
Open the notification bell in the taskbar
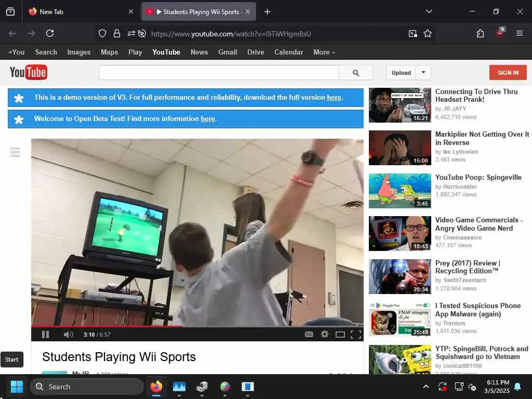tap(518, 387)
